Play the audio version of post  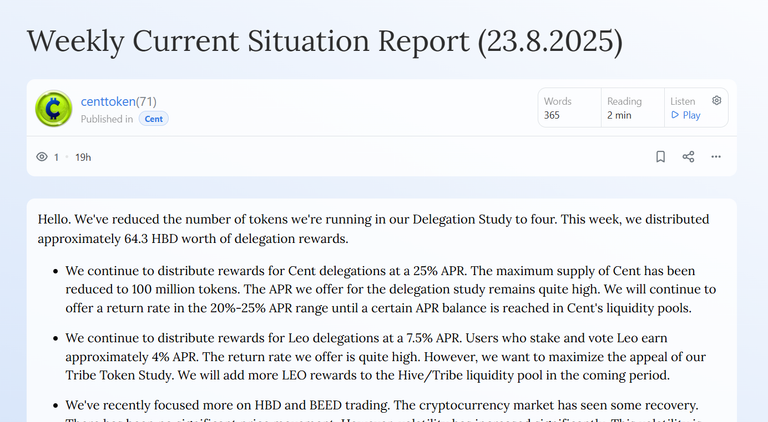[x=686, y=115]
